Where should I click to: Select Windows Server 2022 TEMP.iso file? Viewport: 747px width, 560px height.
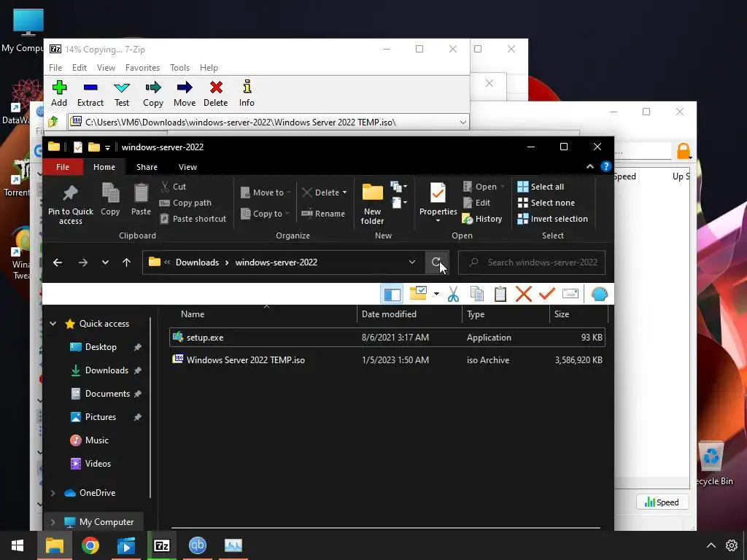(x=387, y=360)
